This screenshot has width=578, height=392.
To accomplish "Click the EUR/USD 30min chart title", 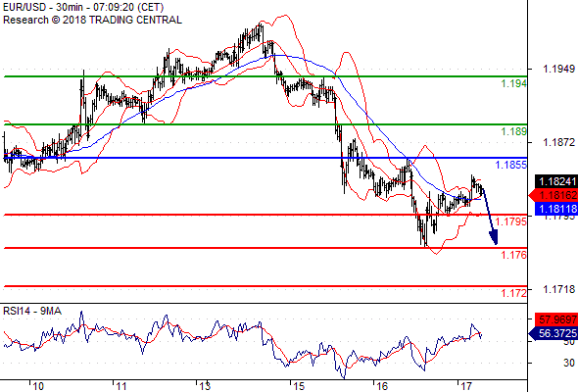I will (x=83, y=7).
